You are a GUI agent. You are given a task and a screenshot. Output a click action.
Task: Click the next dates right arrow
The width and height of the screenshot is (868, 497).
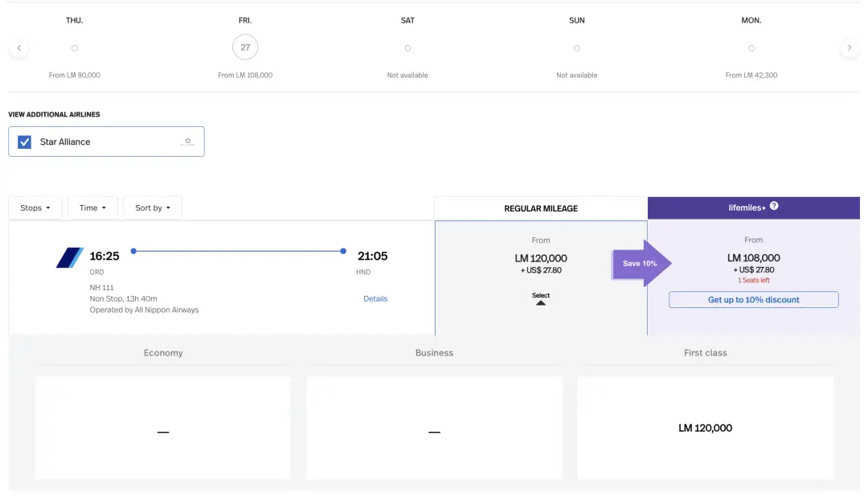tap(849, 48)
